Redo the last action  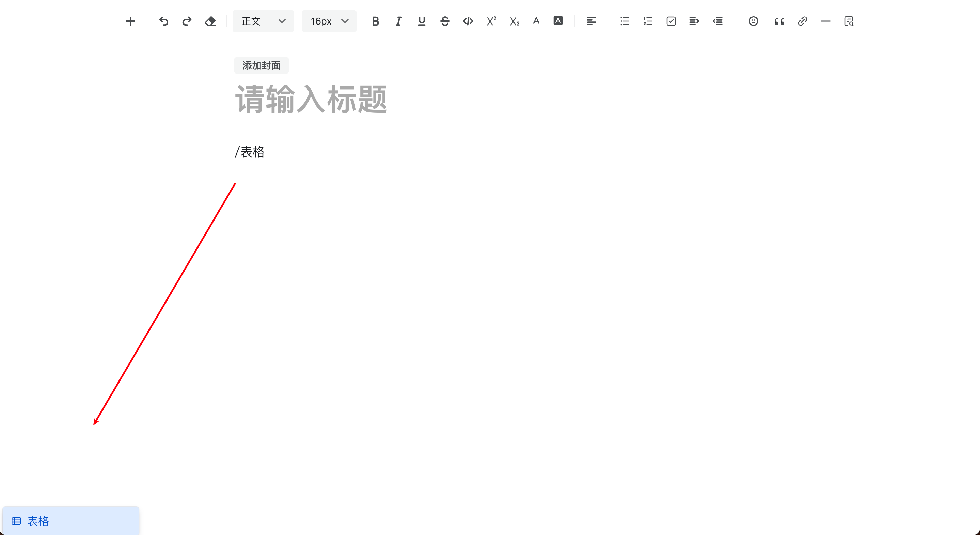(x=186, y=21)
